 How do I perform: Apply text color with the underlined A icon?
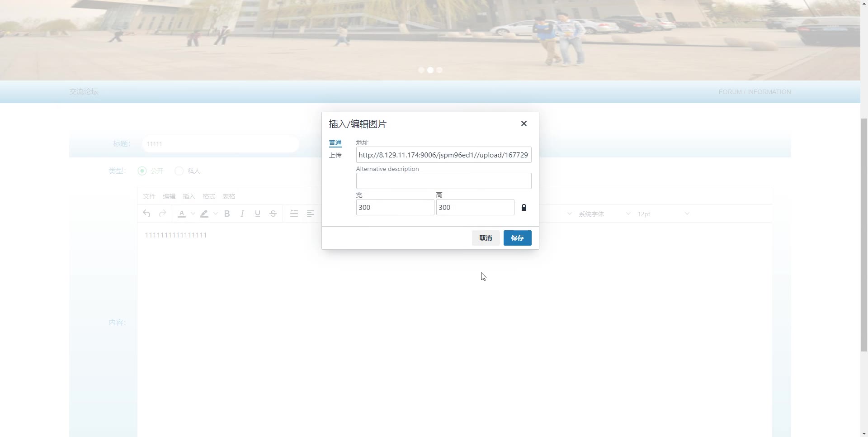(x=182, y=214)
